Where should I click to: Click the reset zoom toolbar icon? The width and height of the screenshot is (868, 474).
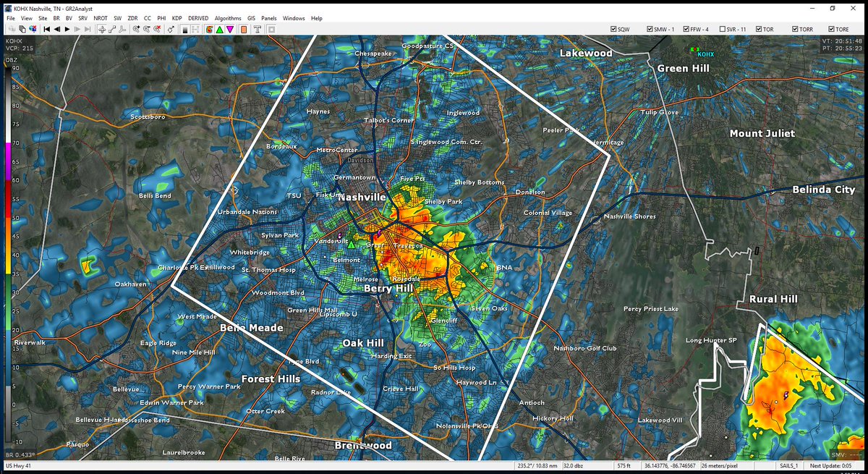156,30
